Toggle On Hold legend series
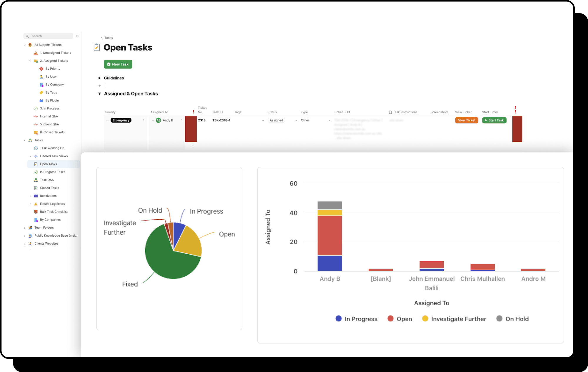The image size is (588, 372). click(x=512, y=319)
